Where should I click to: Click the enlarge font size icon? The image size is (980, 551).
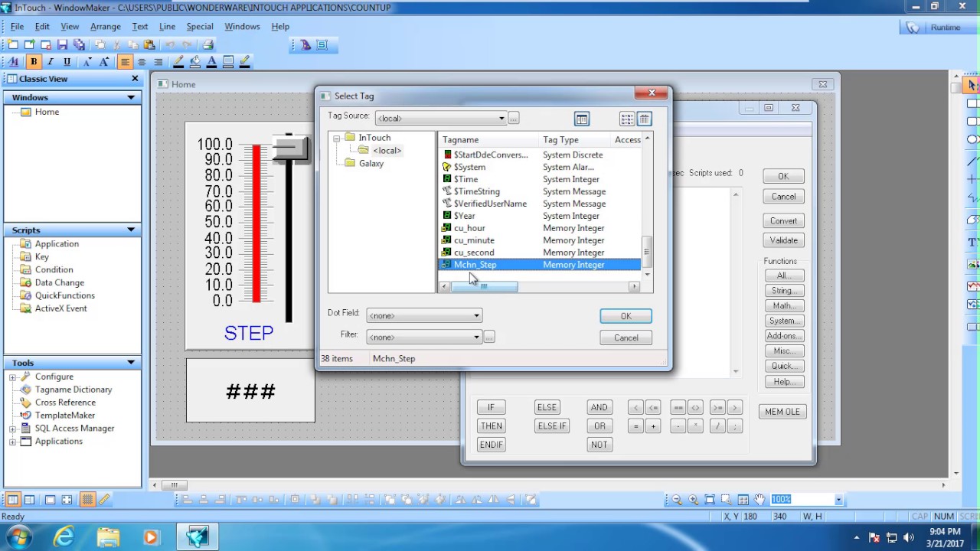tap(103, 62)
